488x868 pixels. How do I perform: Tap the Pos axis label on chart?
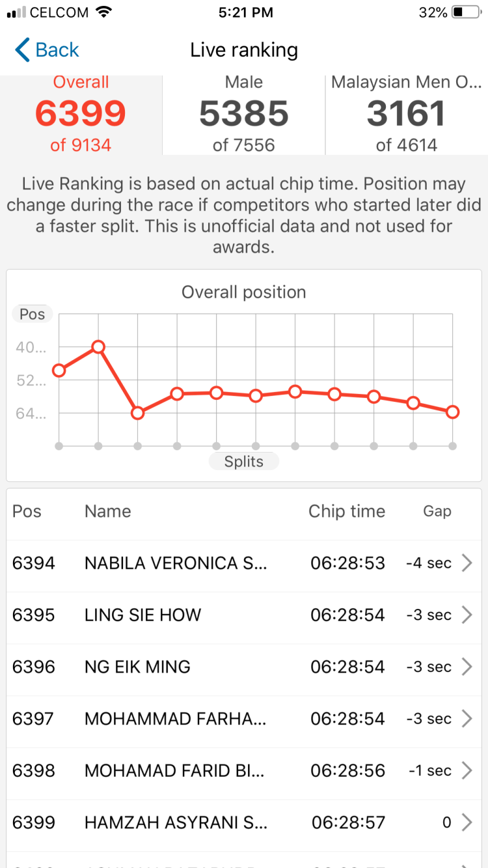(x=32, y=315)
